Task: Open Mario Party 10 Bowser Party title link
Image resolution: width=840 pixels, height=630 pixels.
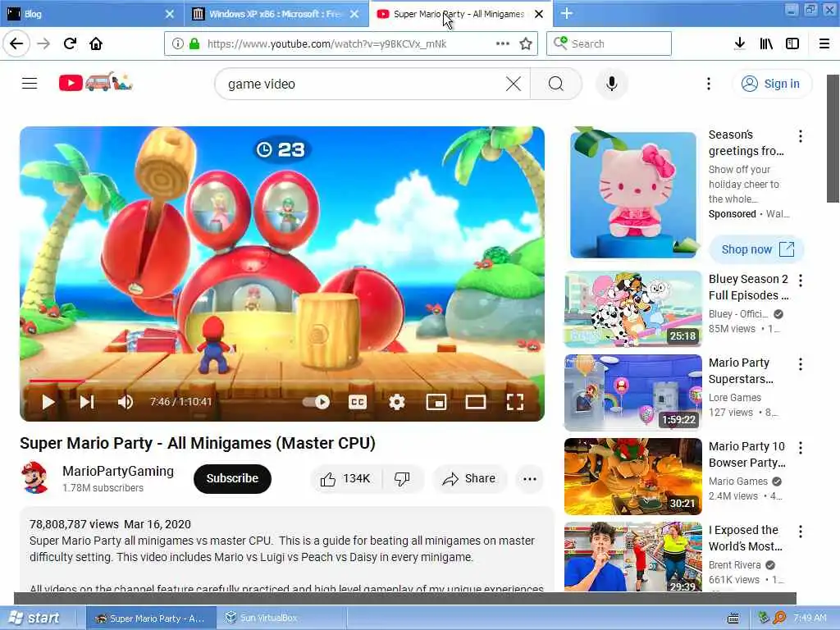Action: pyautogui.click(x=747, y=454)
